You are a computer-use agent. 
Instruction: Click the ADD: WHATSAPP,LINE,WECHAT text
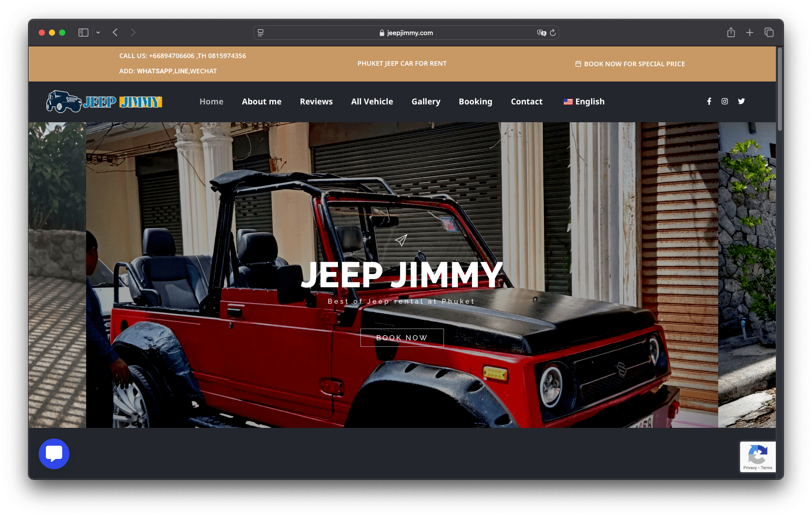[x=168, y=71]
